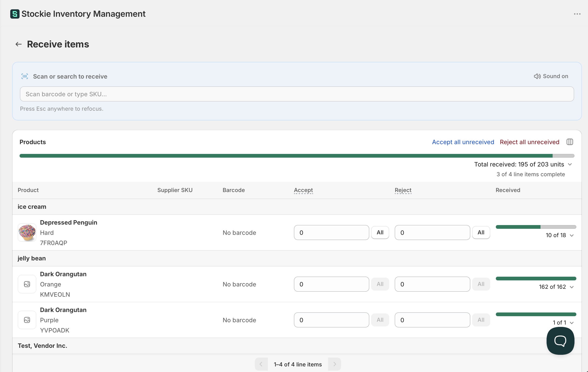Go to the previous page of line items
The image size is (588, 372).
click(x=261, y=364)
